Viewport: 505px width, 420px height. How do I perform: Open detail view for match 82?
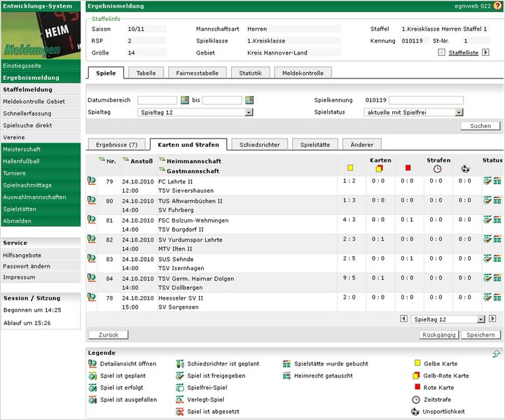(x=91, y=239)
